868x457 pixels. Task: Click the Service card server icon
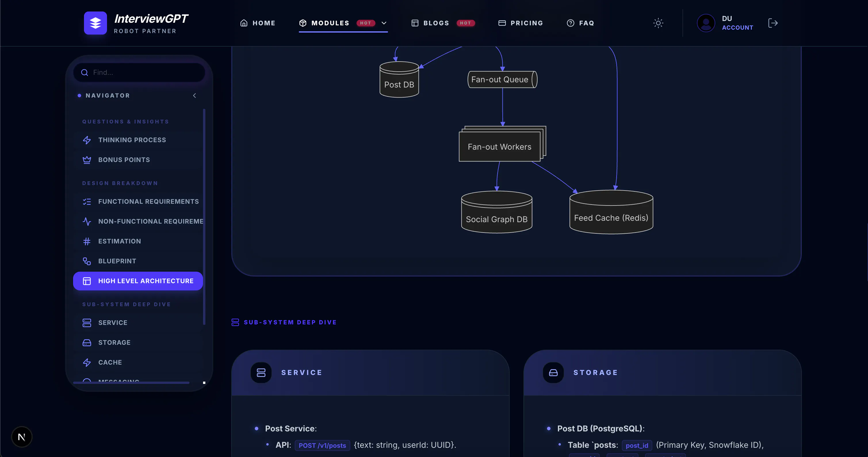point(261,373)
